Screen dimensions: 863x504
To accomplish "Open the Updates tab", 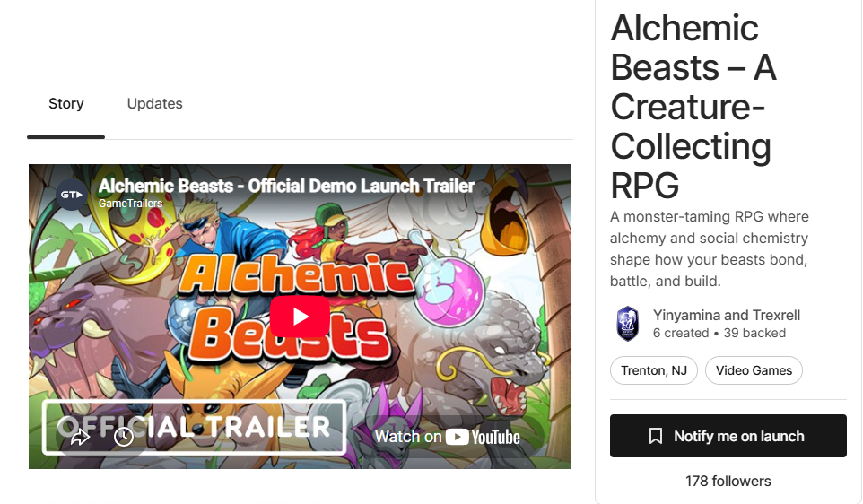I will point(154,103).
